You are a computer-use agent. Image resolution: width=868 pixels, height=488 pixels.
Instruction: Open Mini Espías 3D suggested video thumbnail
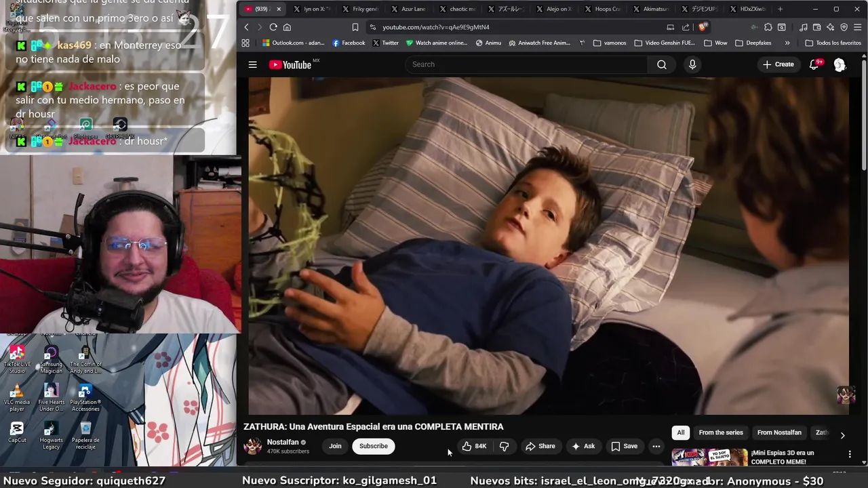709,457
